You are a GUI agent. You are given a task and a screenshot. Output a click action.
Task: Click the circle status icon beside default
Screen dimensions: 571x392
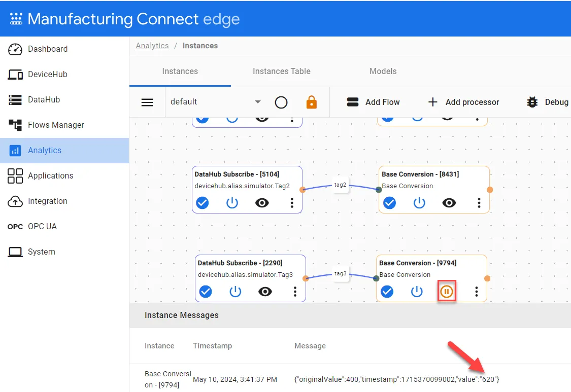281,102
